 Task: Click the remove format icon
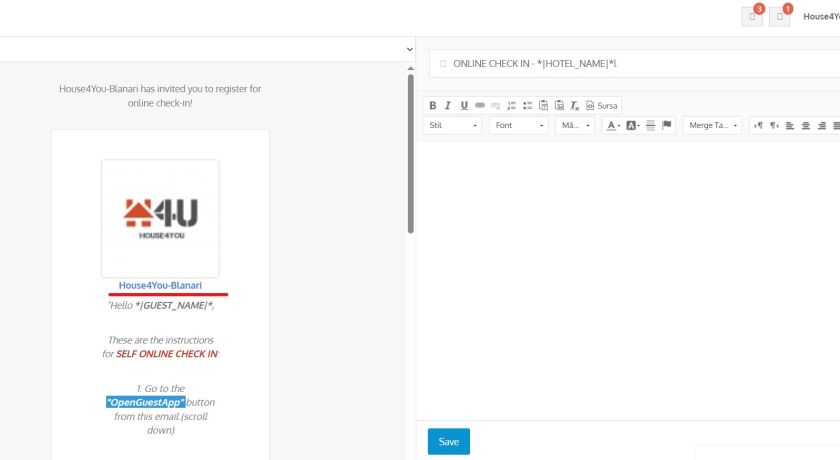[575, 105]
